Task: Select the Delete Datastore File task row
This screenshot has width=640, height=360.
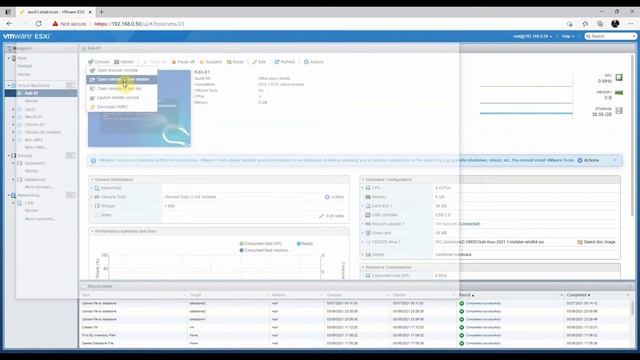Action: [355, 343]
